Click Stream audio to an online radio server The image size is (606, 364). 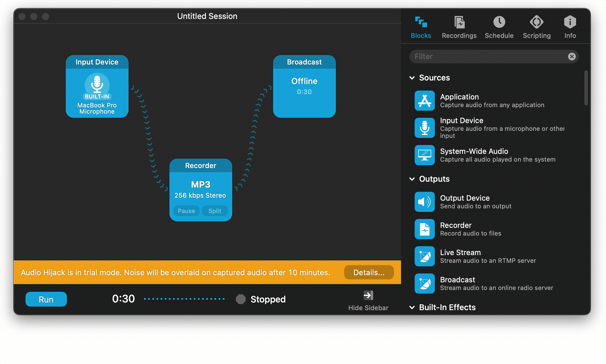496,288
